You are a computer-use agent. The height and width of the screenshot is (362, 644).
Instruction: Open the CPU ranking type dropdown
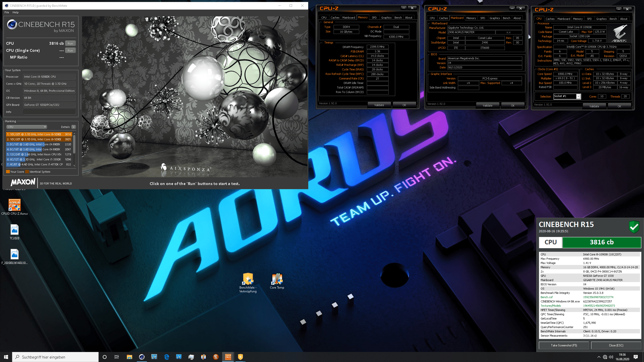[x=27, y=127]
